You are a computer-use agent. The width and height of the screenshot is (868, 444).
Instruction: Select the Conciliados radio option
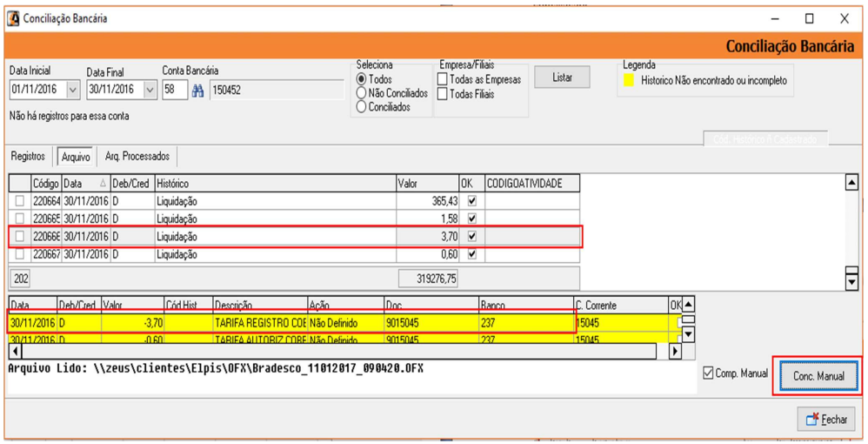[362, 107]
